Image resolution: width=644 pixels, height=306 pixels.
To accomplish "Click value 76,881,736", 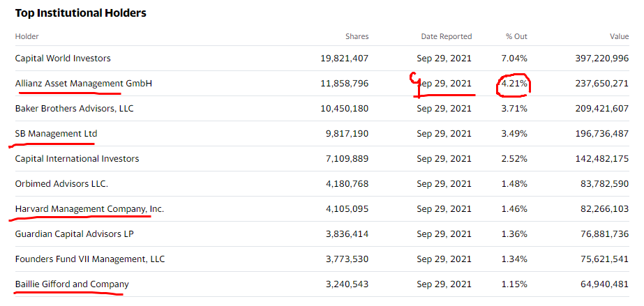I will pyautogui.click(x=604, y=234).
